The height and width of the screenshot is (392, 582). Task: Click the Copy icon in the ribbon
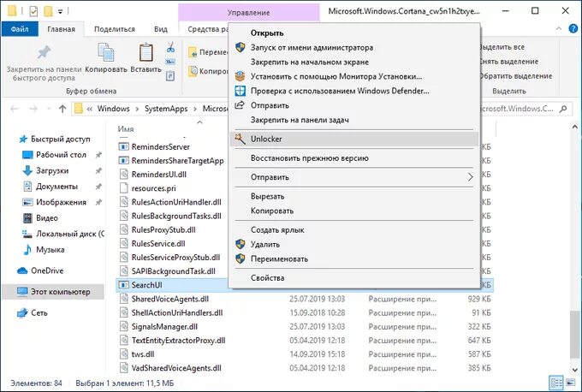coord(106,52)
